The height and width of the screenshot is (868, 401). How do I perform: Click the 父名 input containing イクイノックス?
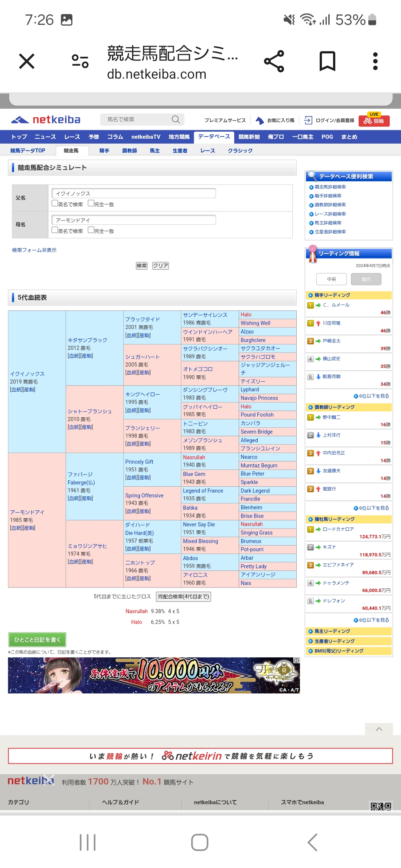[134, 193]
